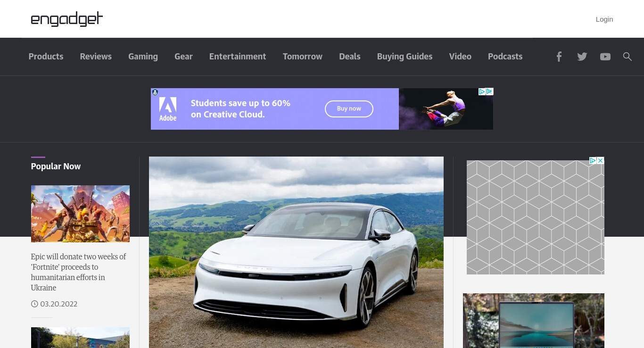Go to the Reviews section
The image size is (644, 348).
coord(96,57)
